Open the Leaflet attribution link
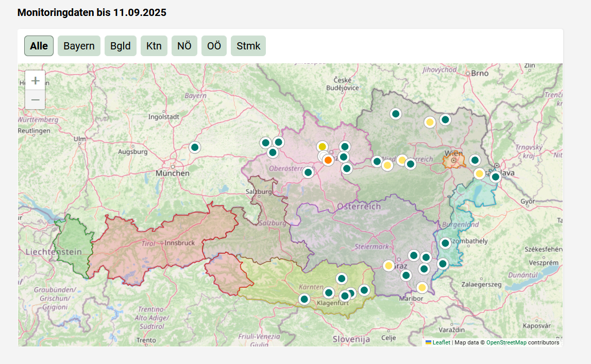Image resolution: width=591 pixels, height=364 pixels. pos(441,342)
